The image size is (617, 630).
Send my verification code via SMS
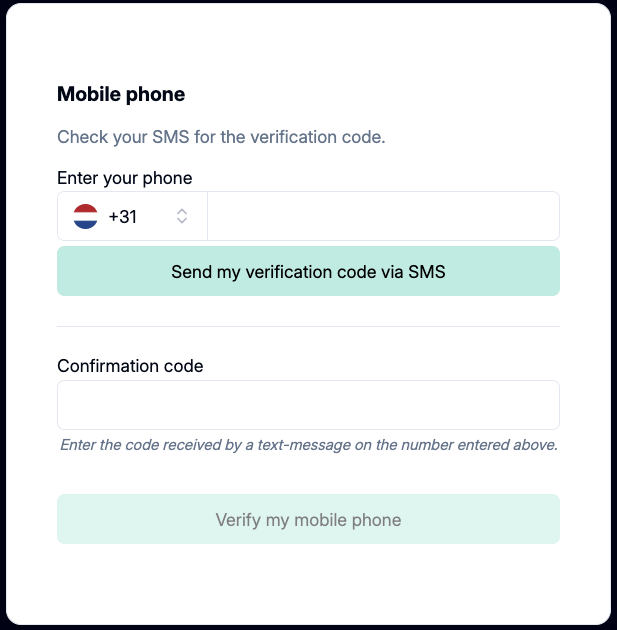pyautogui.click(x=308, y=271)
